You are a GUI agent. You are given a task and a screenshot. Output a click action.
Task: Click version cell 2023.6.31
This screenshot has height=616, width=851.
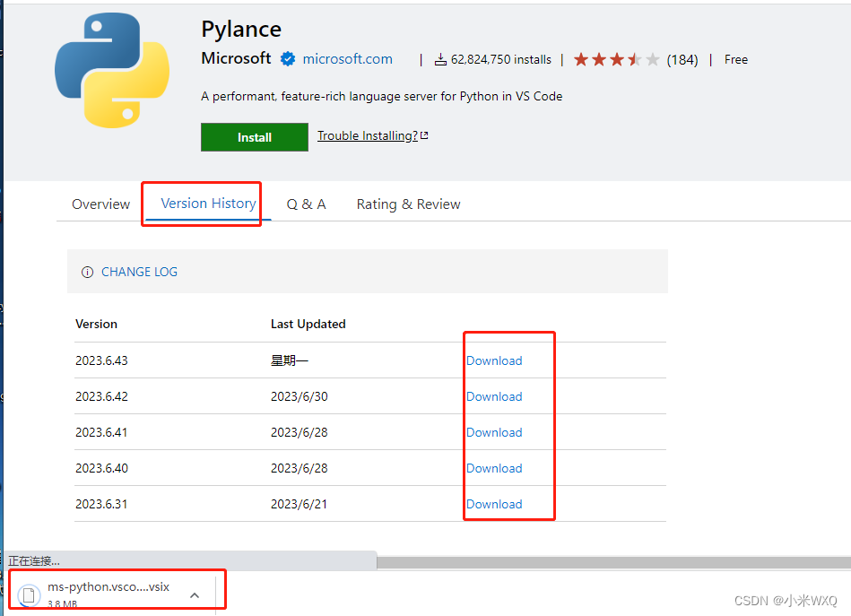coord(101,504)
